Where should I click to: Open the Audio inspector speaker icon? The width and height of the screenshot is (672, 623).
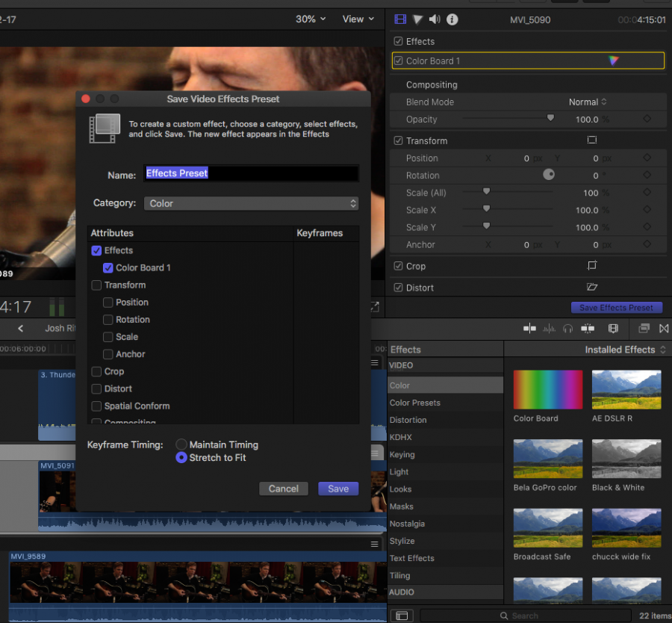tap(435, 19)
